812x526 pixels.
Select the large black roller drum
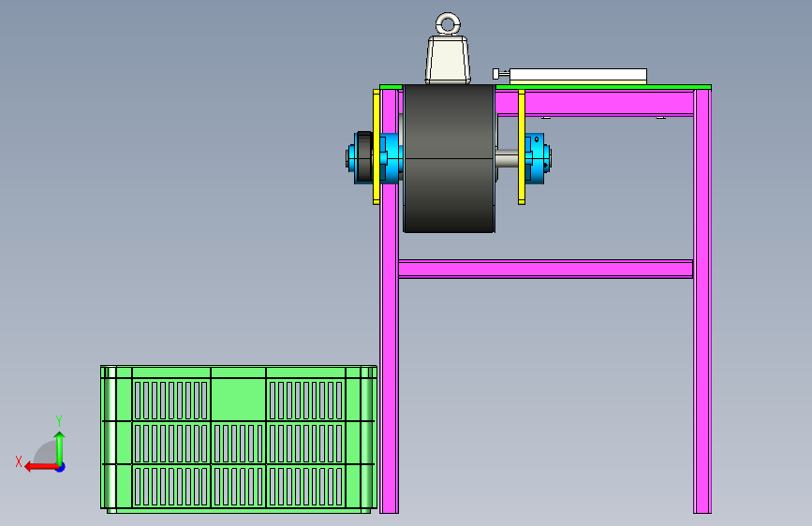pyautogui.click(x=449, y=158)
